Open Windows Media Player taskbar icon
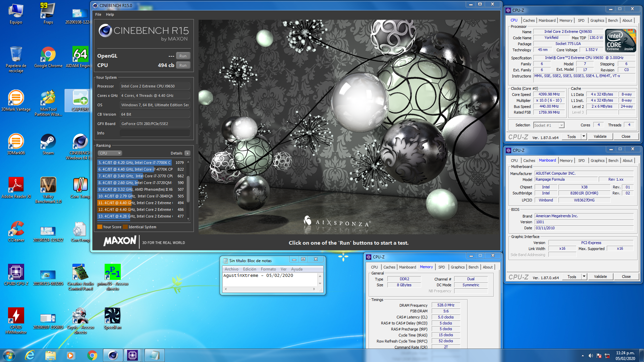Screen dimensions: 644x362 70,355
